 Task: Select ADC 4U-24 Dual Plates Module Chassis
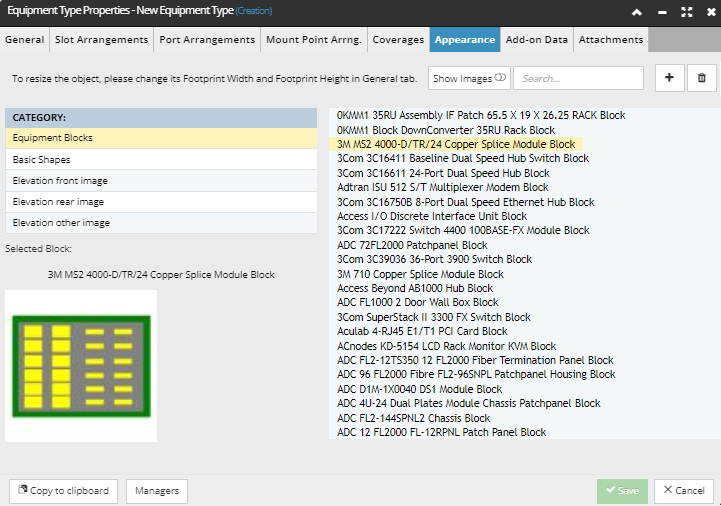[x=469, y=403]
